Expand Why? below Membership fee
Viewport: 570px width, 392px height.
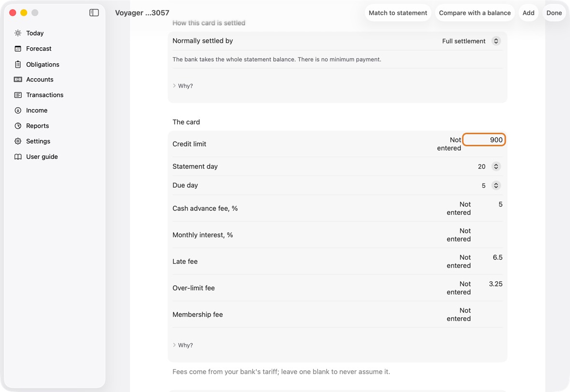tap(183, 345)
